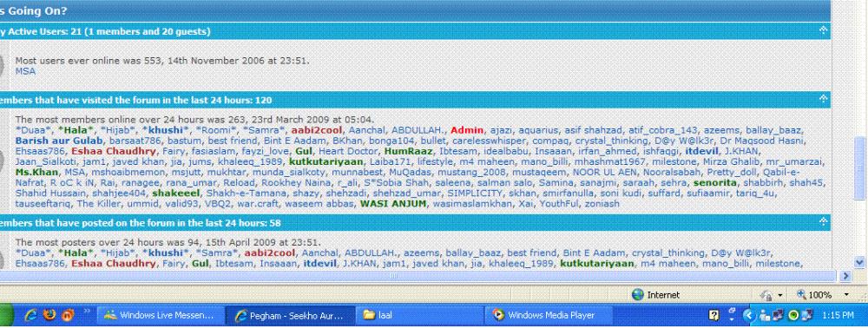This screenshot has width=868, height=328.
Task: Collapse the visited in 24 hours section
Action: pos(823,98)
